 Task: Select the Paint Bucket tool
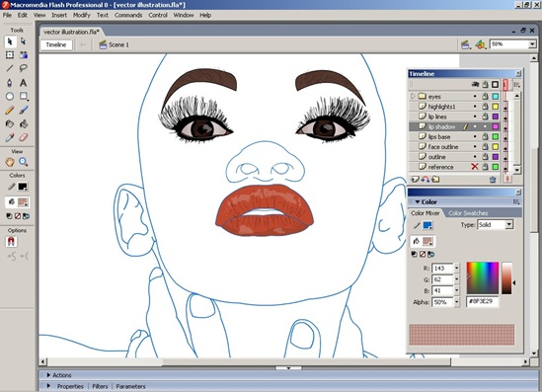(x=23, y=123)
